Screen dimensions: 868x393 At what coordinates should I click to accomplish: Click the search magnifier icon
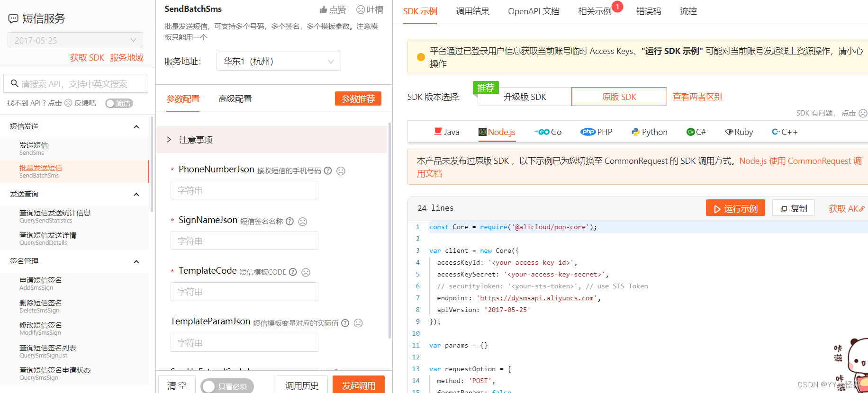tap(15, 83)
